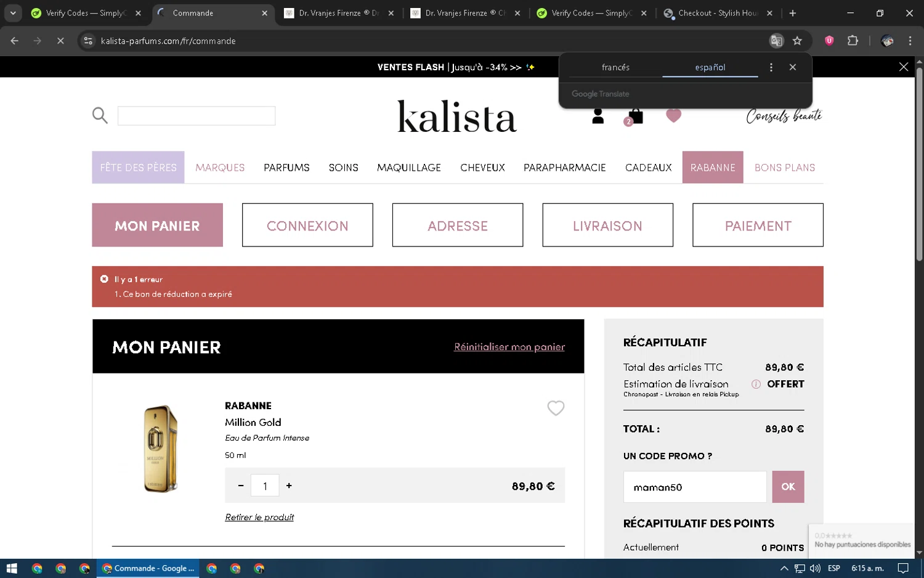Add Million Gold to wishlist heart
The width and height of the screenshot is (924, 578).
tap(556, 408)
